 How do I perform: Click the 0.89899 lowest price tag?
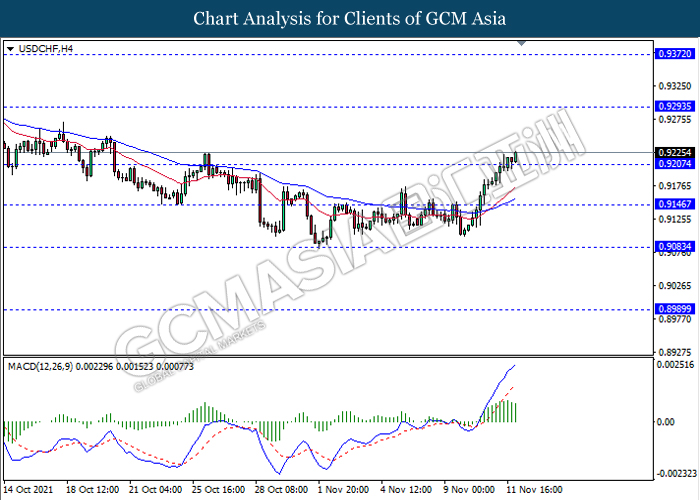pyautogui.click(x=669, y=309)
